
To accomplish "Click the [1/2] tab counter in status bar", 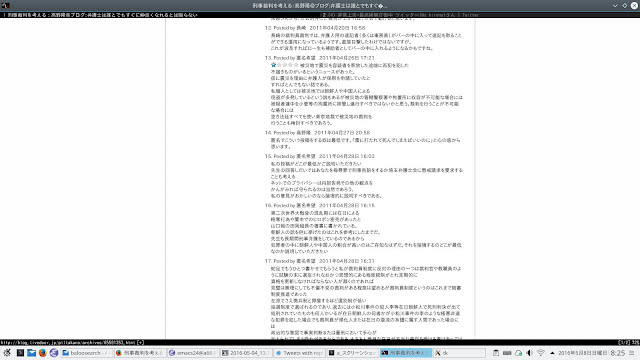I will (x=624, y=342).
